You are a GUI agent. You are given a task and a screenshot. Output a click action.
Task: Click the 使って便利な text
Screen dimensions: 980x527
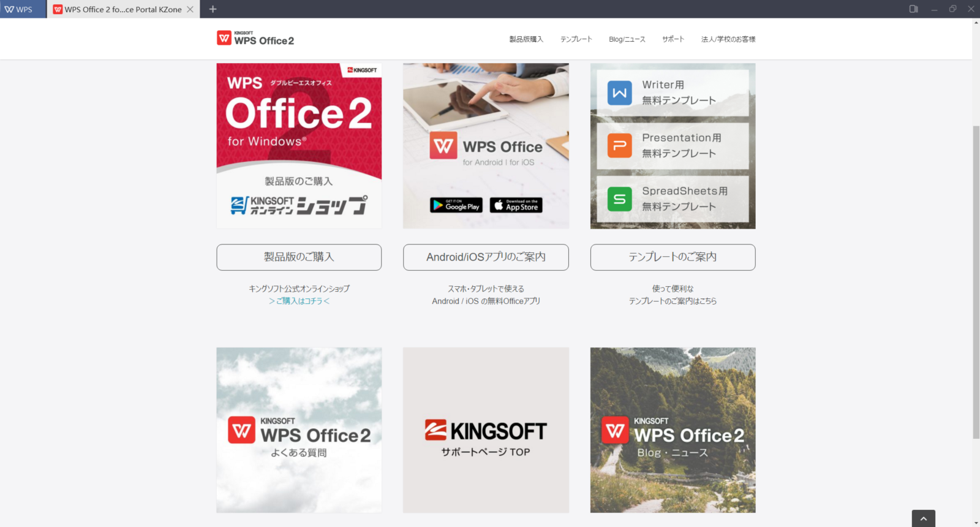pos(673,289)
